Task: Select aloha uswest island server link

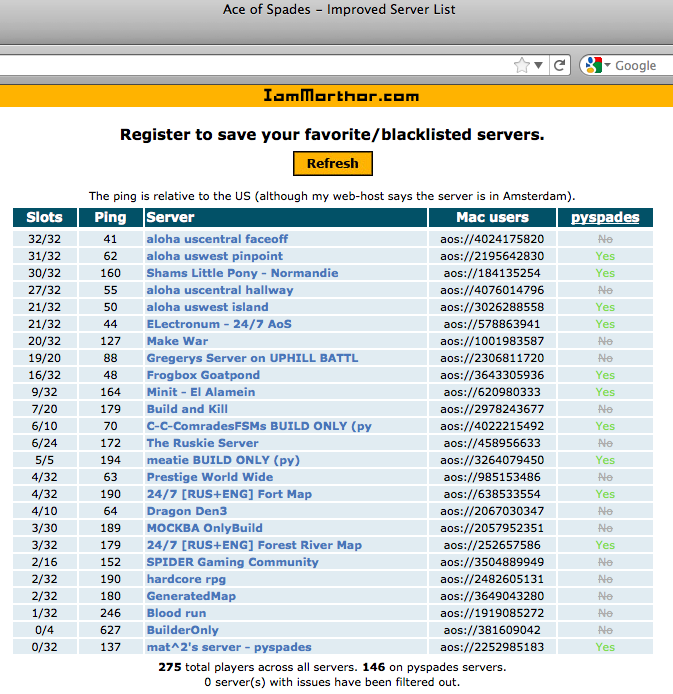Action: (208, 307)
